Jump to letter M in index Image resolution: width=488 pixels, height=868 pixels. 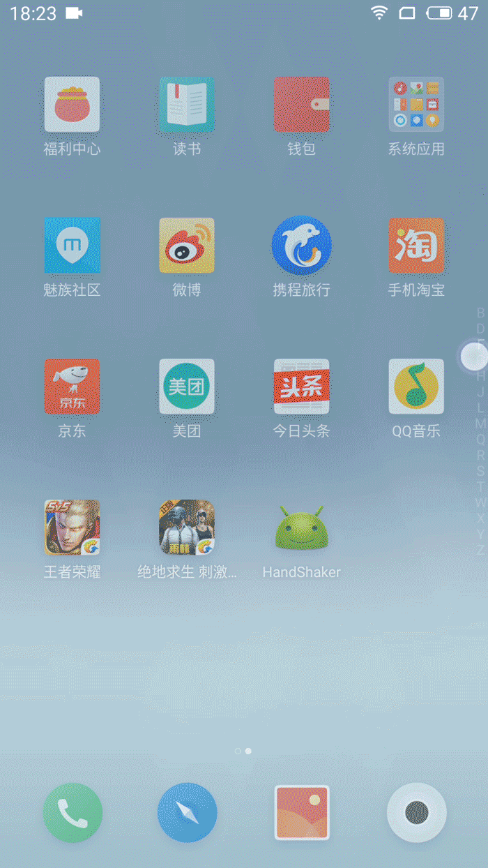pyautogui.click(x=480, y=424)
